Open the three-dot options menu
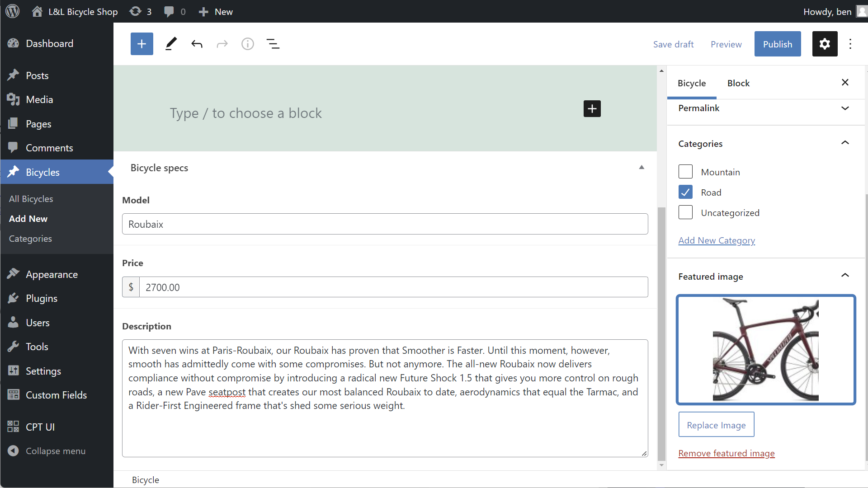Viewport: 868px width, 488px height. 850,44
